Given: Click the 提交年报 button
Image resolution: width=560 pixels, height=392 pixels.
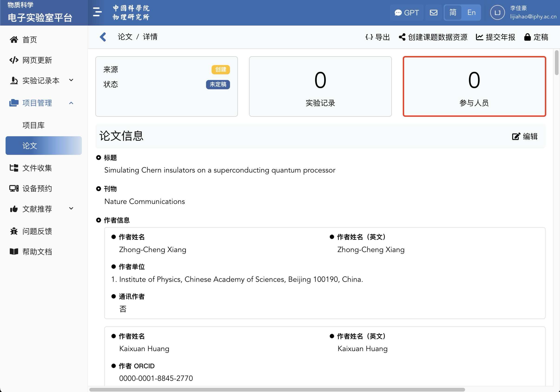Looking at the screenshot, I should point(495,37).
